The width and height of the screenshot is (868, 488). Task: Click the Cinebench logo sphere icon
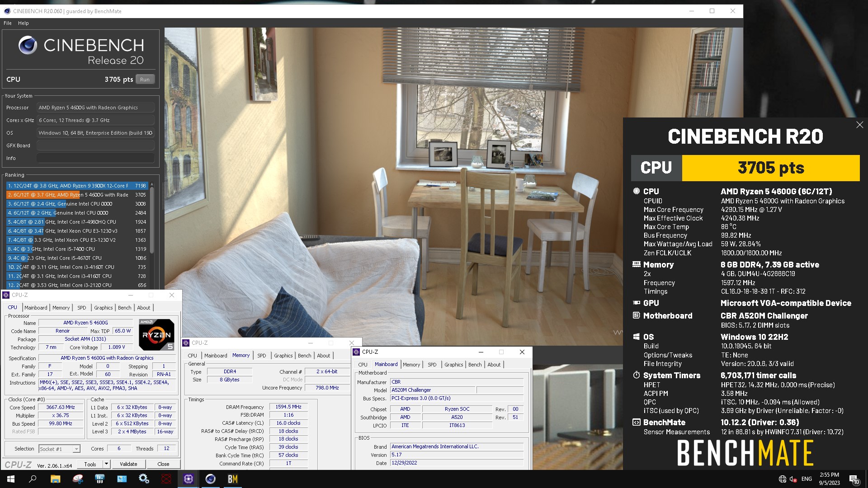point(28,45)
